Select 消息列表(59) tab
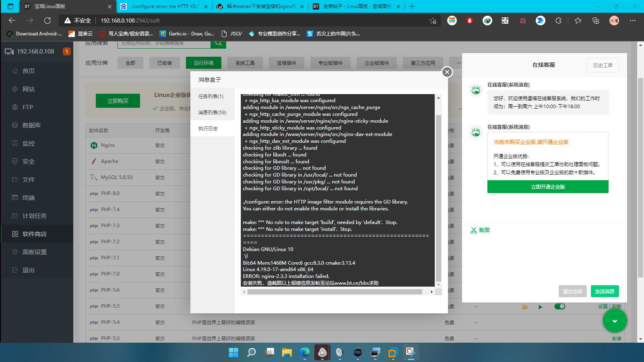The width and height of the screenshot is (644, 362). pos(213,113)
